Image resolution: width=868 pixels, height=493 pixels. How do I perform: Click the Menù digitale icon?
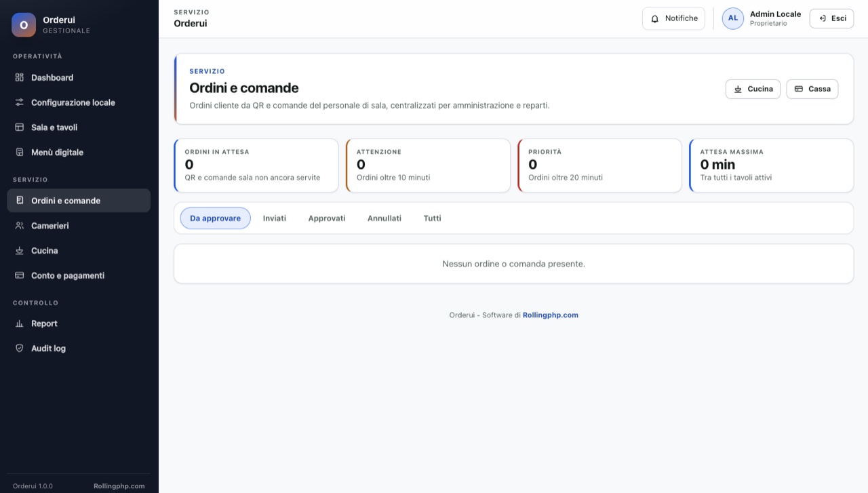click(x=20, y=153)
